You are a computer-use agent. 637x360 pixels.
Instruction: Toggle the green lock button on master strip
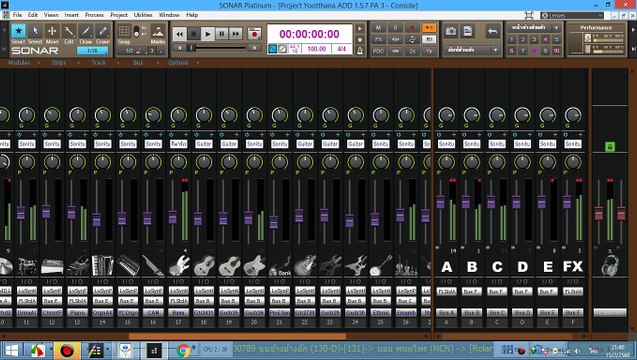tap(609, 146)
